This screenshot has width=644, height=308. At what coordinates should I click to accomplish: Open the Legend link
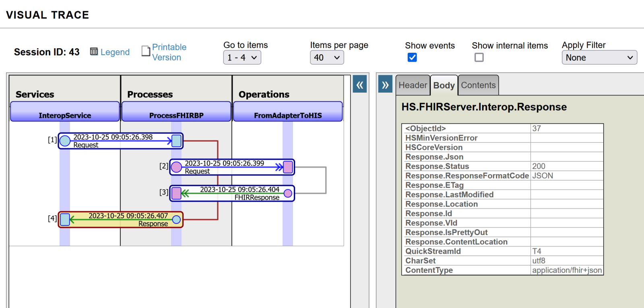(x=115, y=52)
